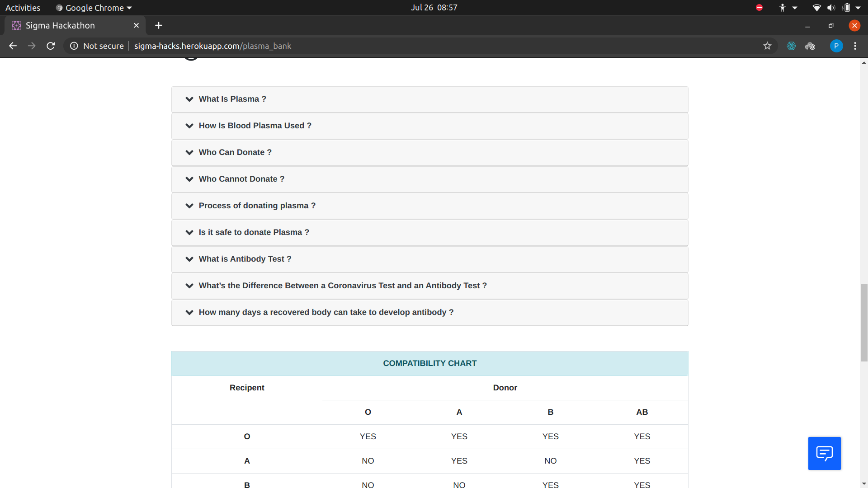This screenshot has width=868, height=488.
Task: Open the incognito-style extension icon
Action: tap(810, 46)
